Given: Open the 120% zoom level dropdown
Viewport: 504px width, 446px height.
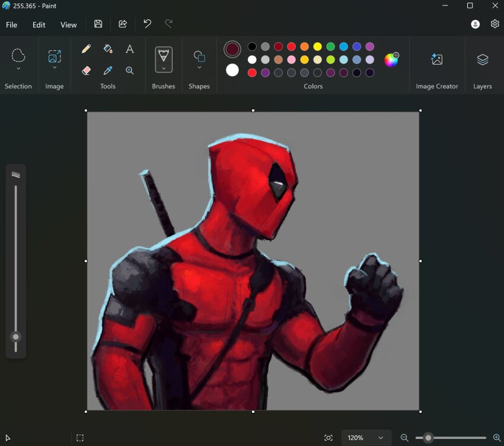Looking at the screenshot, I should 380,438.
